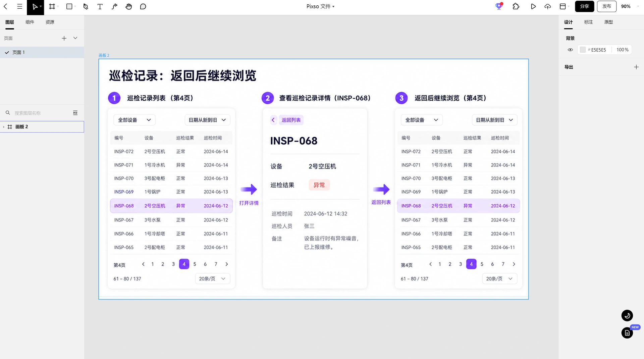
Task: Switch to the 标注 tab
Action: click(x=588, y=22)
